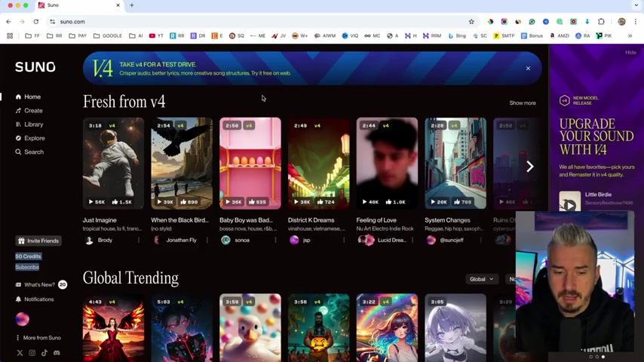The image size is (644, 362).
Task: Show hidden bookmarks overflow chevron
Action: pyautogui.click(x=630, y=35)
